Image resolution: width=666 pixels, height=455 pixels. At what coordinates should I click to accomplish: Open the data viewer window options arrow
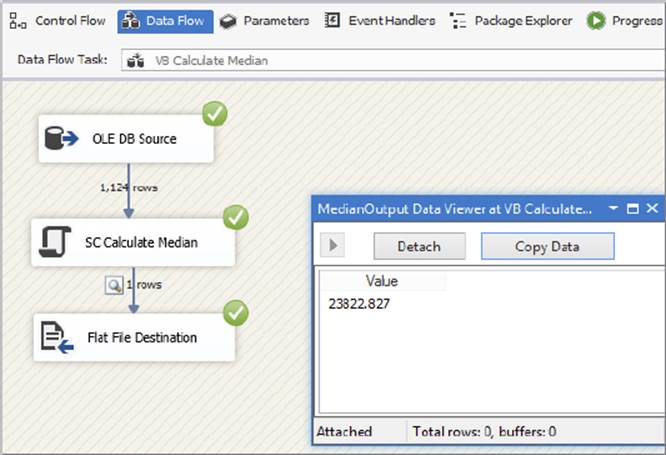[x=613, y=208]
